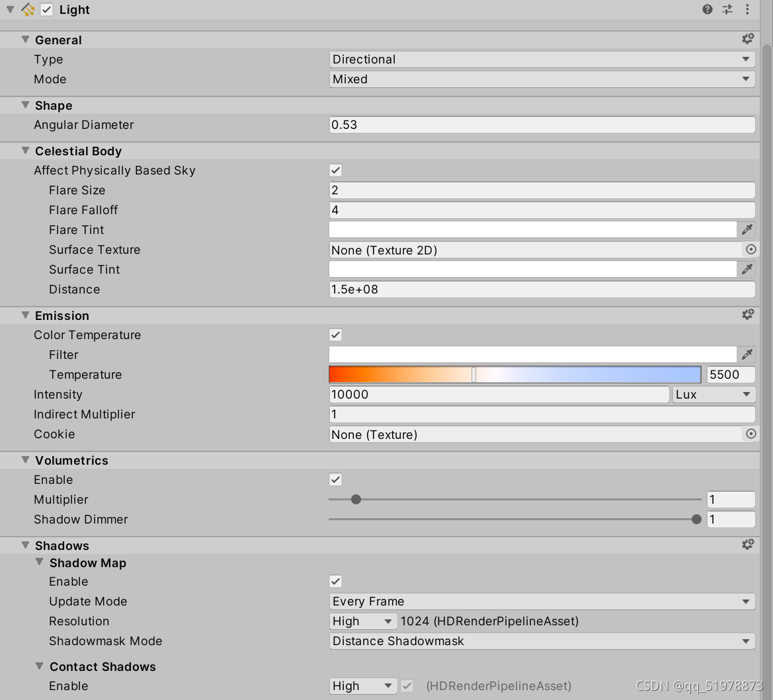This screenshot has height=700, width=773.
Task: Click the Indirect Multiplier label
Action: point(84,414)
